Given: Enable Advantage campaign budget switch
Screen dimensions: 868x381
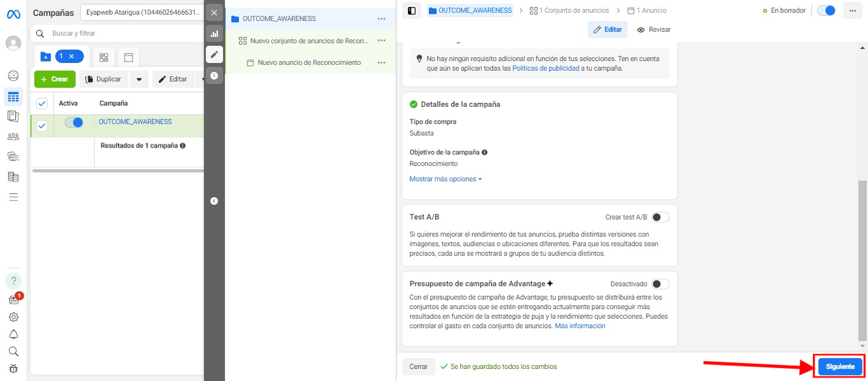Looking at the screenshot, I should (x=660, y=284).
